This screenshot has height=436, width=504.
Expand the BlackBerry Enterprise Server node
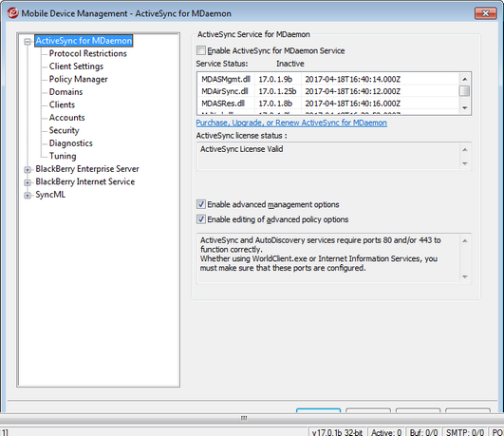point(28,170)
